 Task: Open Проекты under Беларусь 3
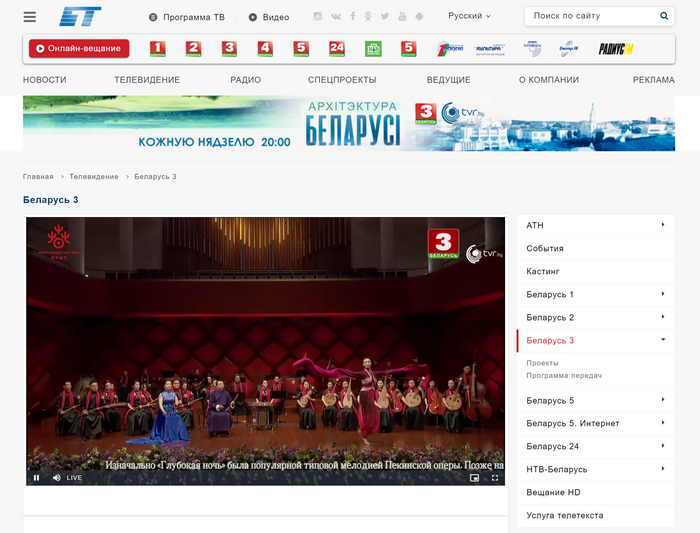pos(542,363)
